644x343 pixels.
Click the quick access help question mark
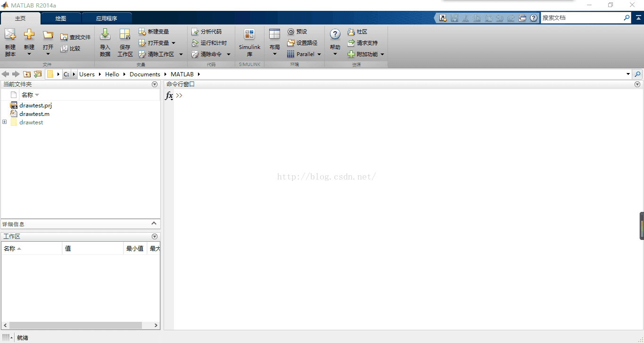click(534, 18)
